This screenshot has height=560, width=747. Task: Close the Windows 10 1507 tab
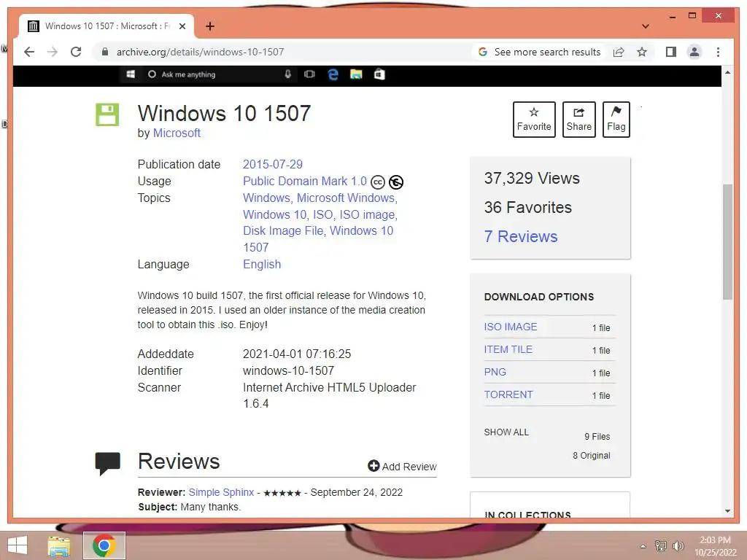tap(182, 26)
